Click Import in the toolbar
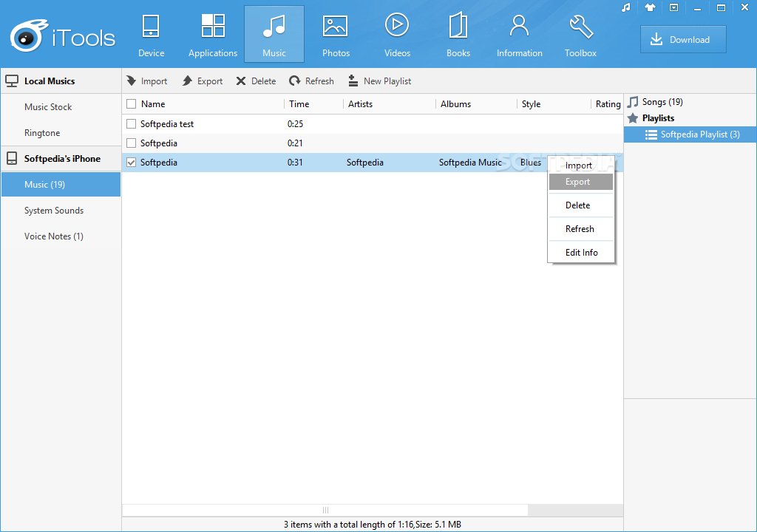This screenshot has height=532, width=757. click(147, 81)
